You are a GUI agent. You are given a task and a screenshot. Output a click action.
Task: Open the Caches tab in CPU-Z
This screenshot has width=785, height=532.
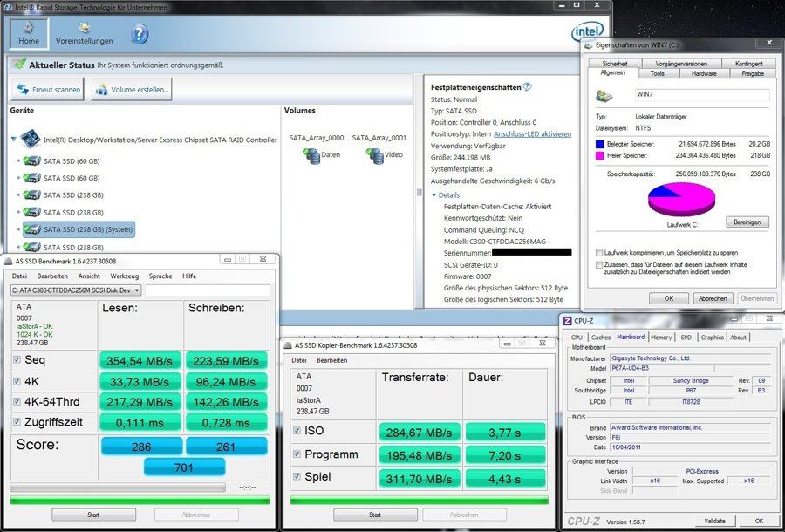(x=601, y=338)
